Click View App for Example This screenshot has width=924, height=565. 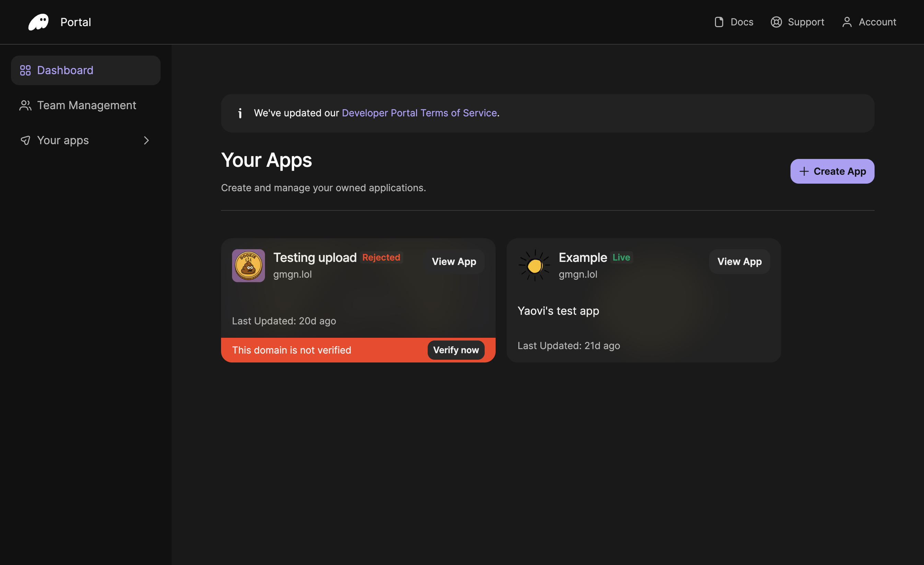[739, 261]
